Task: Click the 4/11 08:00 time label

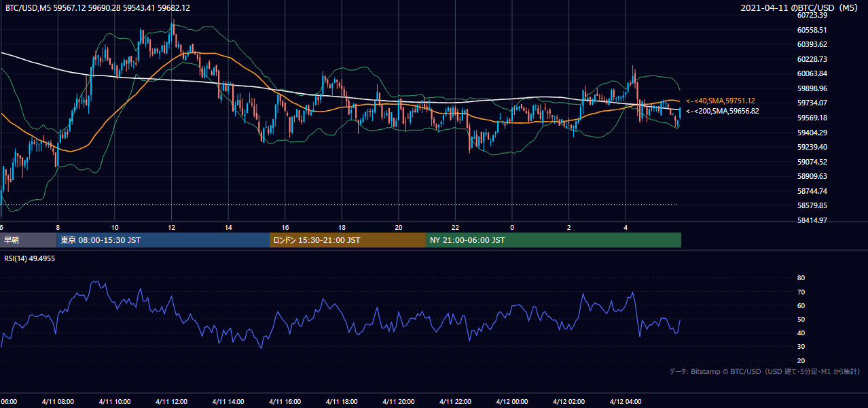Action: coord(56,402)
